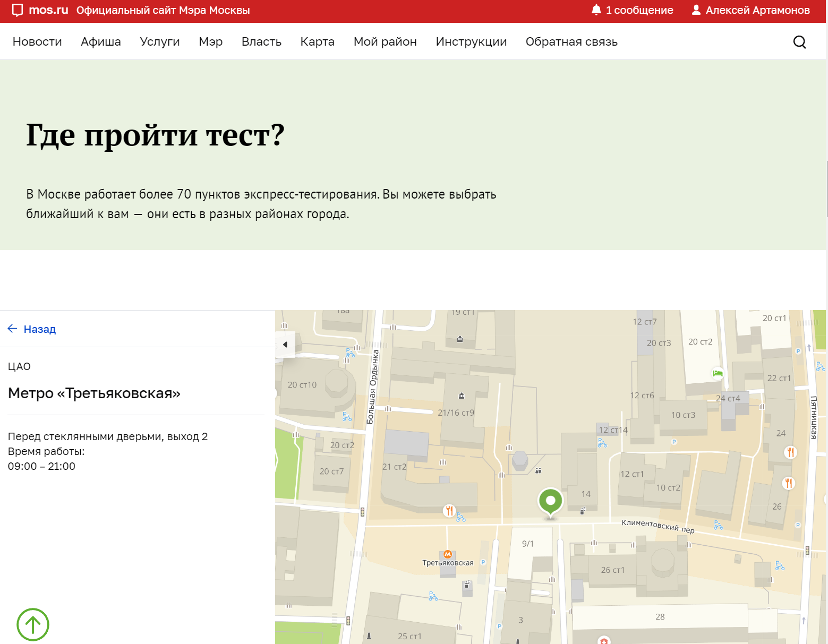Open the notification bell icon
The width and height of the screenshot is (828, 644).
[x=596, y=10]
